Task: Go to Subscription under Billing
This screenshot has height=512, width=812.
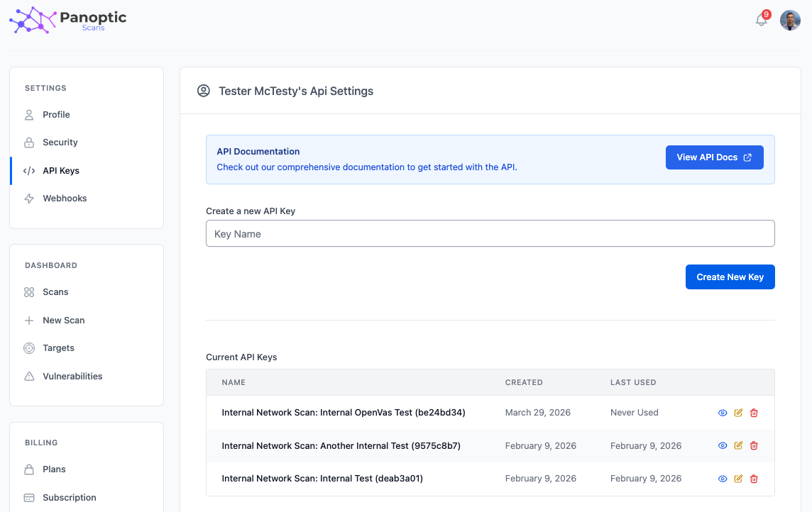Action: [x=69, y=497]
